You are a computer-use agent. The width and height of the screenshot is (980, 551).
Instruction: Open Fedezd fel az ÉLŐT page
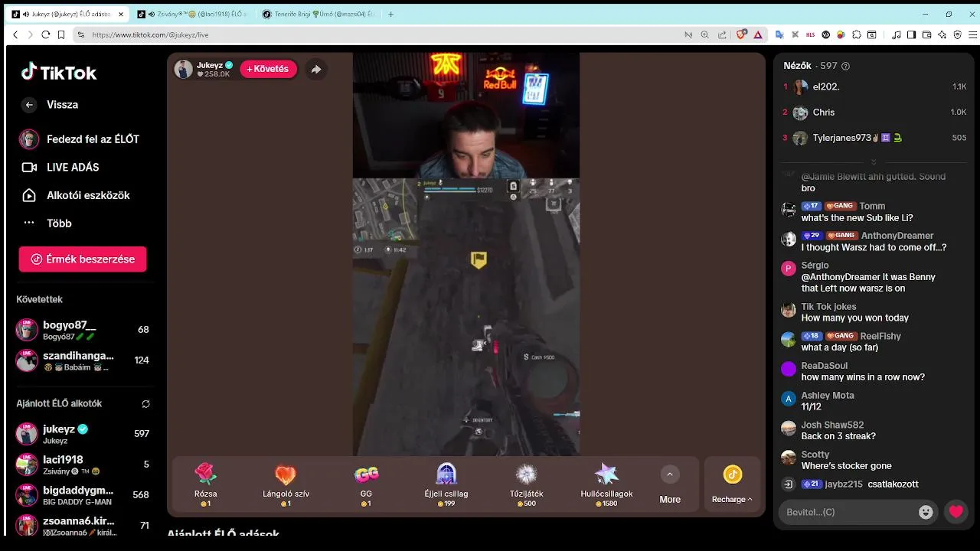80,139
